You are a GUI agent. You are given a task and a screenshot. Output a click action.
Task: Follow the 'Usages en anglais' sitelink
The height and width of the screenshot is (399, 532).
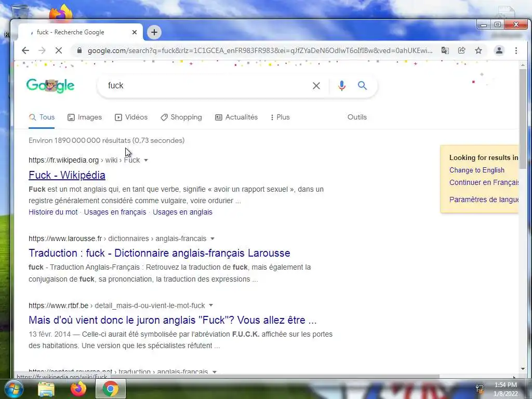pos(182,212)
